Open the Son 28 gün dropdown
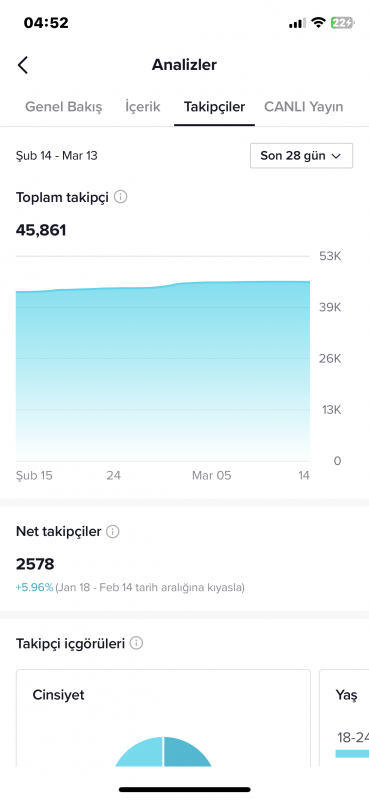This screenshot has width=369, height=800. [301, 156]
